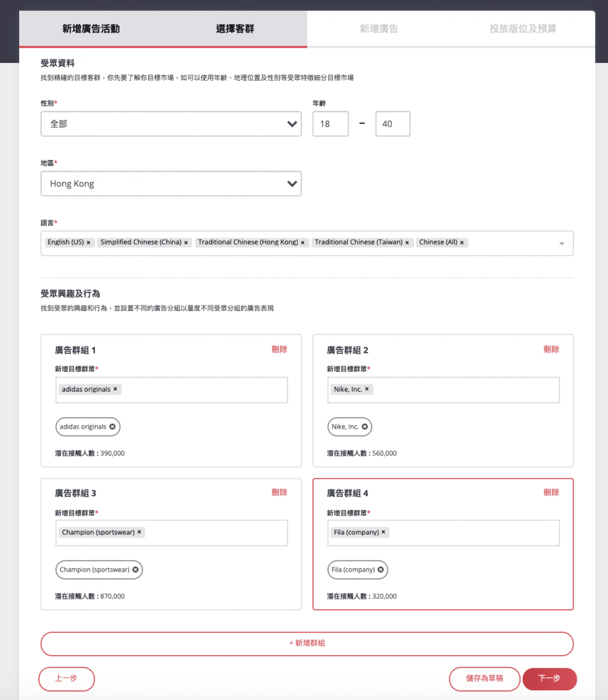Remove the Nike, Inc. rounded pill chip
This screenshot has height=700, width=608.
point(365,427)
